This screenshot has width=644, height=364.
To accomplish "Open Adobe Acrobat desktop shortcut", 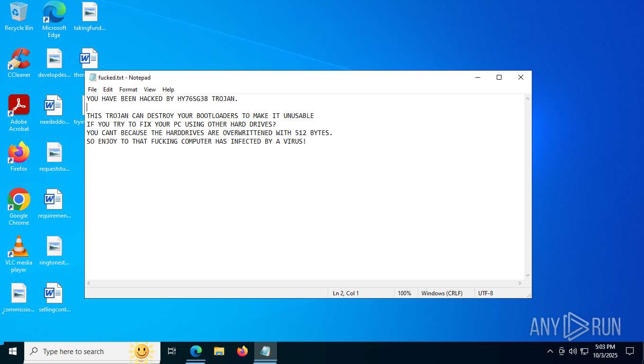I will click(x=19, y=113).
